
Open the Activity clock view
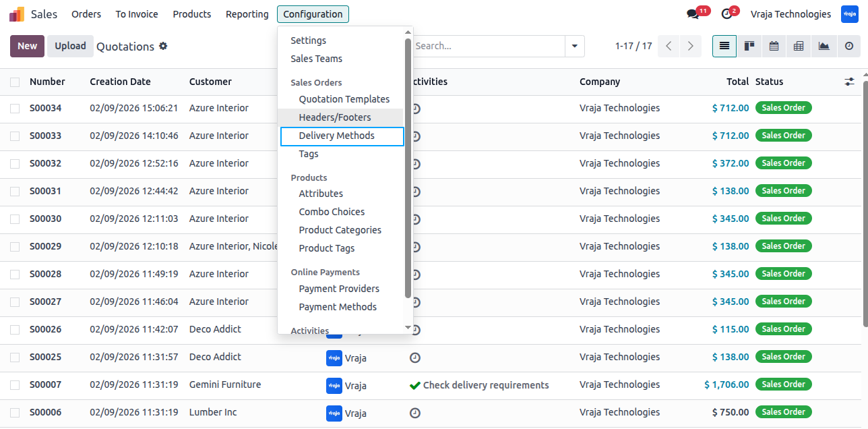(848, 46)
